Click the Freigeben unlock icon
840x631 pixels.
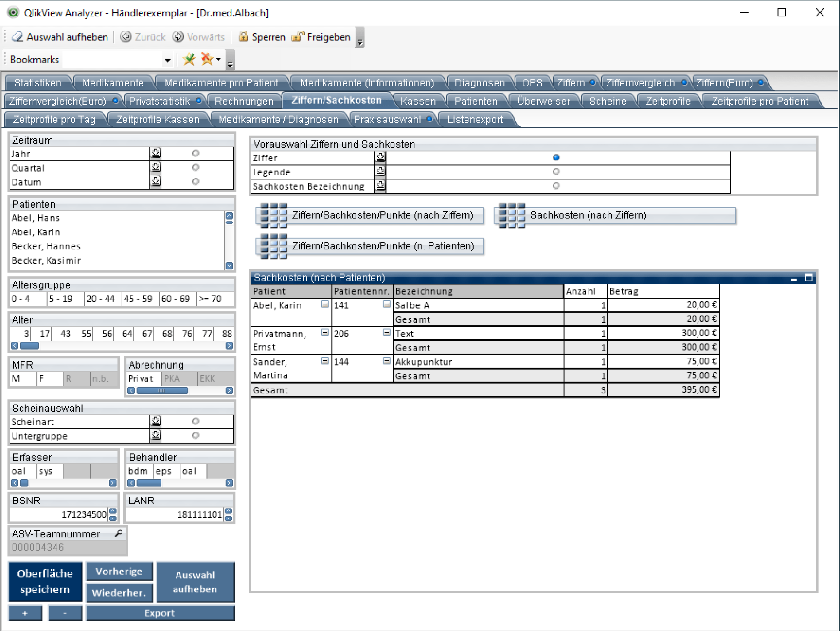click(x=297, y=37)
